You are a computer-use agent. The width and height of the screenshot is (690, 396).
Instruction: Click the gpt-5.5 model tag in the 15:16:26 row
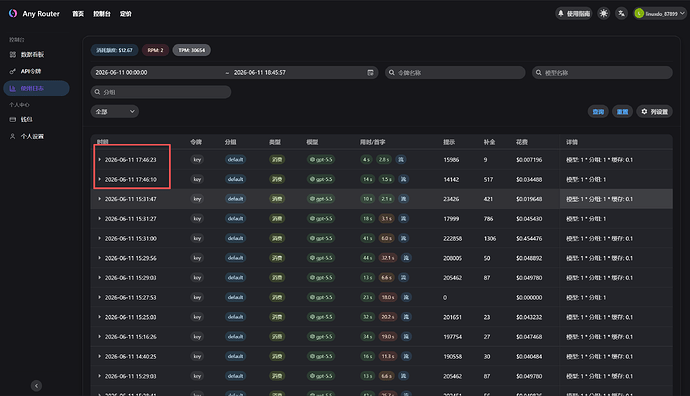[x=321, y=337]
